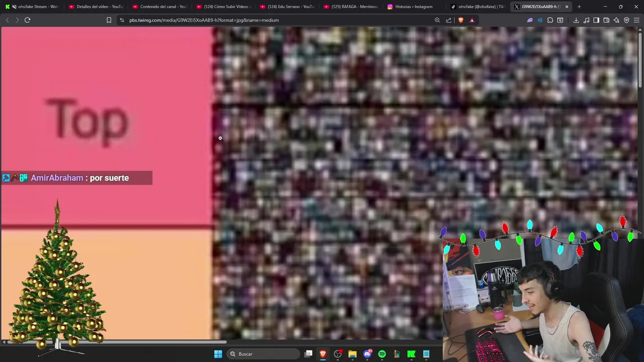The width and height of the screenshot is (644, 362).
Task: Switch to ohsifake TikTok tab
Action: point(478,7)
